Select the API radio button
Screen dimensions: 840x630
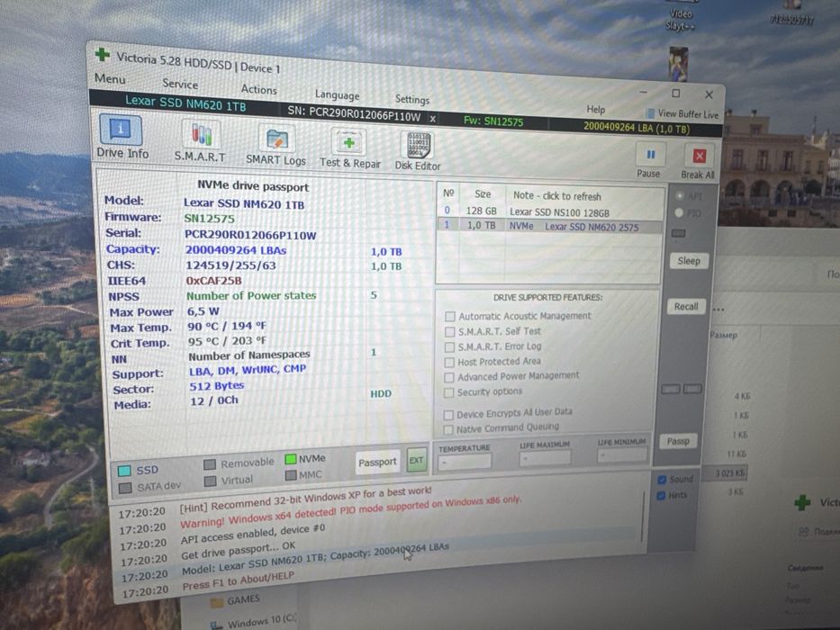pos(679,196)
